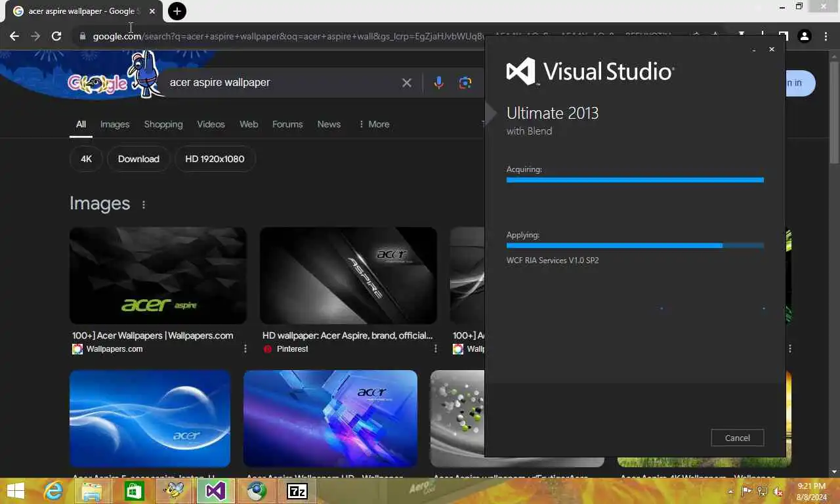Switch to Visual Studio installer taskbar icon

(x=215, y=490)
